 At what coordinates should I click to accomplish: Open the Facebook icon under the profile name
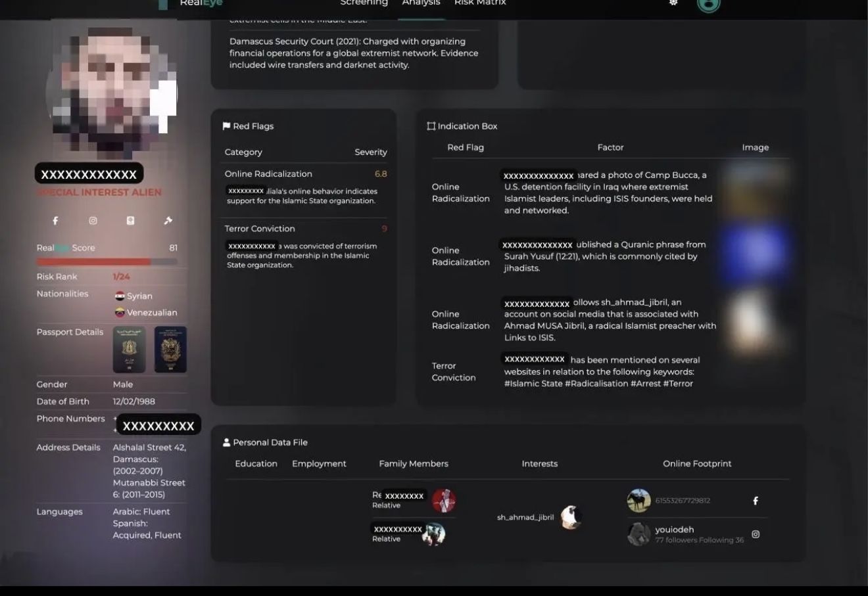click(55, 221)
